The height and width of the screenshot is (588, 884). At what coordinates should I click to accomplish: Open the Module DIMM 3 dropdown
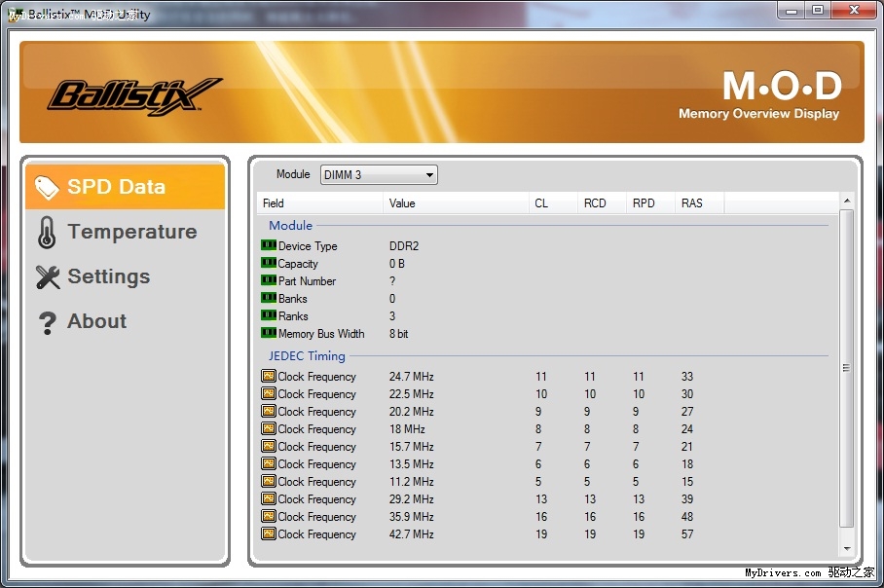[379, 175]
